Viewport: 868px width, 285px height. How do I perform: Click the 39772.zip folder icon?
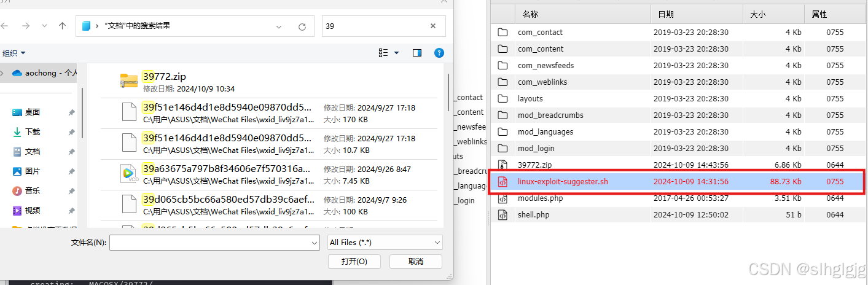click(129, 81)
